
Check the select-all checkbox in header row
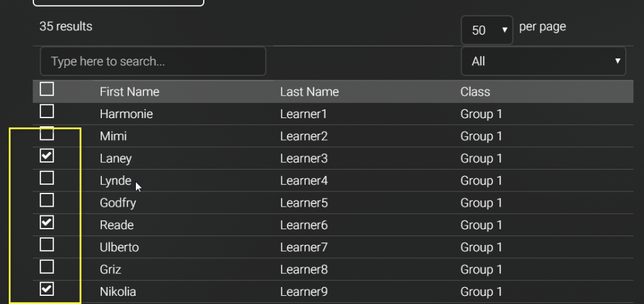click(x=47, y=89)
